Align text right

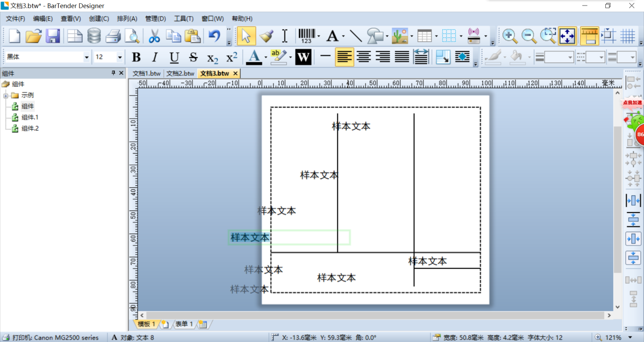click(383, 57)
